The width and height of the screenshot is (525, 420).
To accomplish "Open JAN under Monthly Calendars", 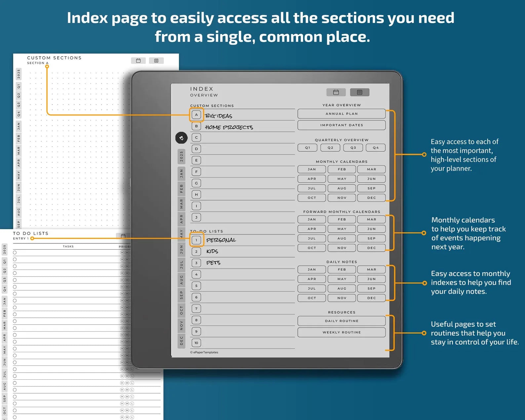I will (x=312, y=169).
